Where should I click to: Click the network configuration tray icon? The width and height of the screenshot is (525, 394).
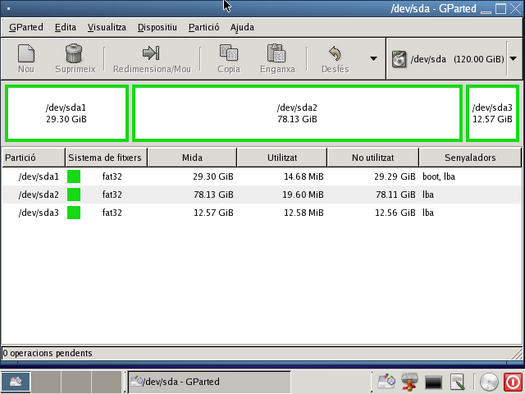[409, 382]
